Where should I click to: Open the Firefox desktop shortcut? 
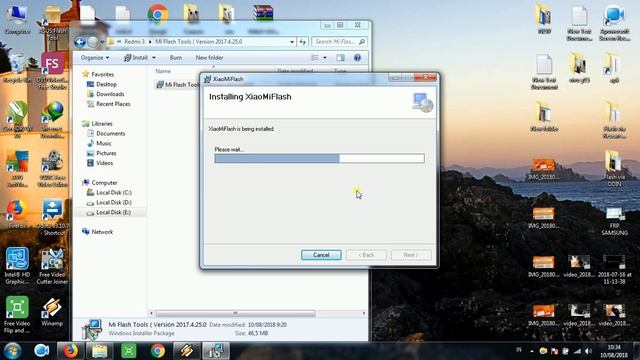coord(17,214)
